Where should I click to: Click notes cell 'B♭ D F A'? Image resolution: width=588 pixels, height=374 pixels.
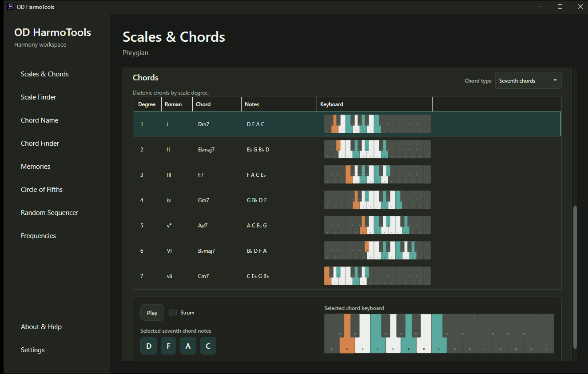pos(257,251)
